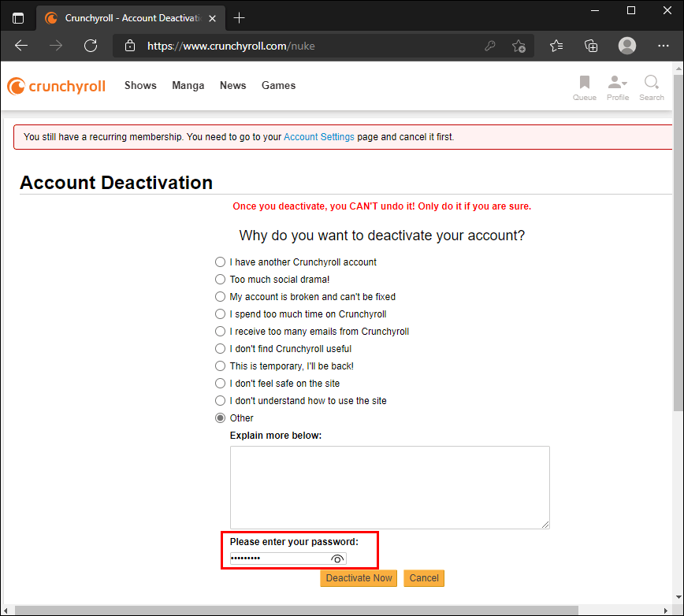Click the 'Account Deactivation' heading
The width and height of the screenshot is (684, 616).
tap(116, 183)
